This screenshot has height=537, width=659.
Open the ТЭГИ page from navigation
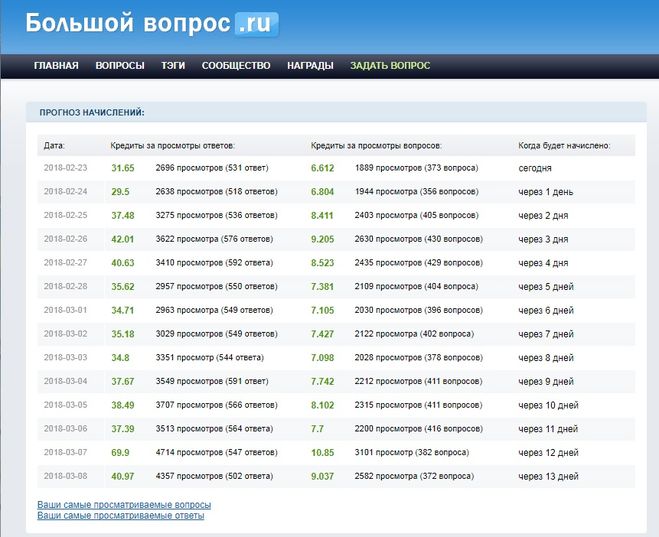click(x=173, y=66)
